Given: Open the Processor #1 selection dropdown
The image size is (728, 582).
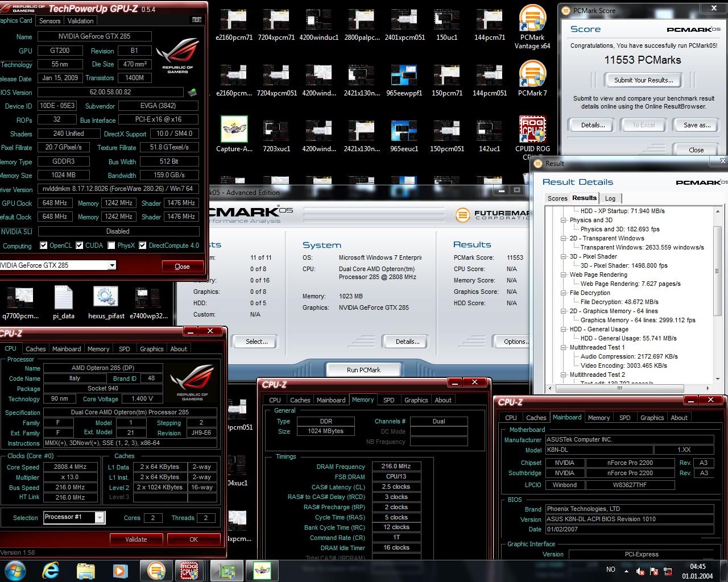Looking at the screenshot, I should (x=100, y=517).
